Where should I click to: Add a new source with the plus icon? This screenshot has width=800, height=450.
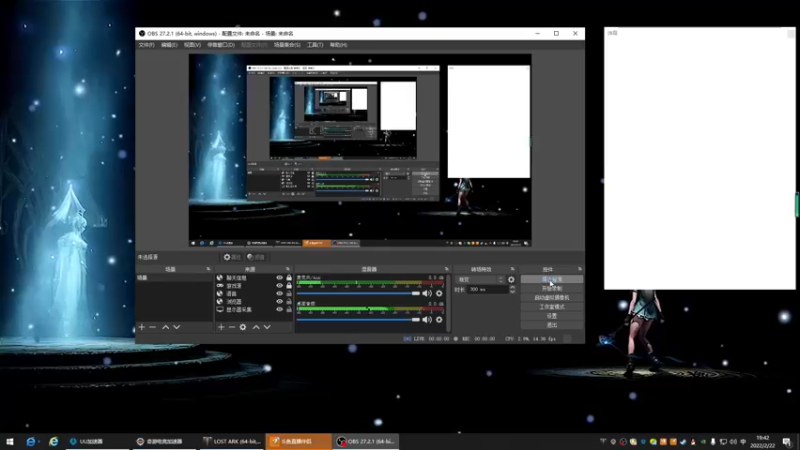click(221, 327)
